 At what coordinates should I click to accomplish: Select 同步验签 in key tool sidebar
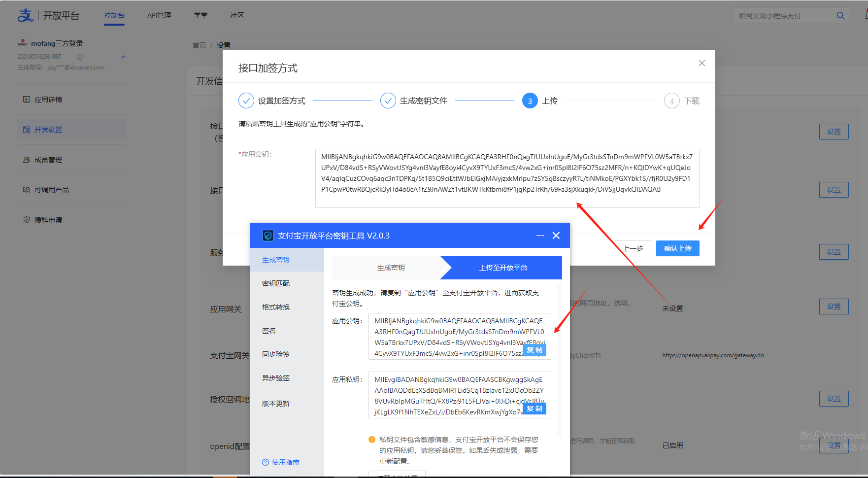(x=287, y=354)
